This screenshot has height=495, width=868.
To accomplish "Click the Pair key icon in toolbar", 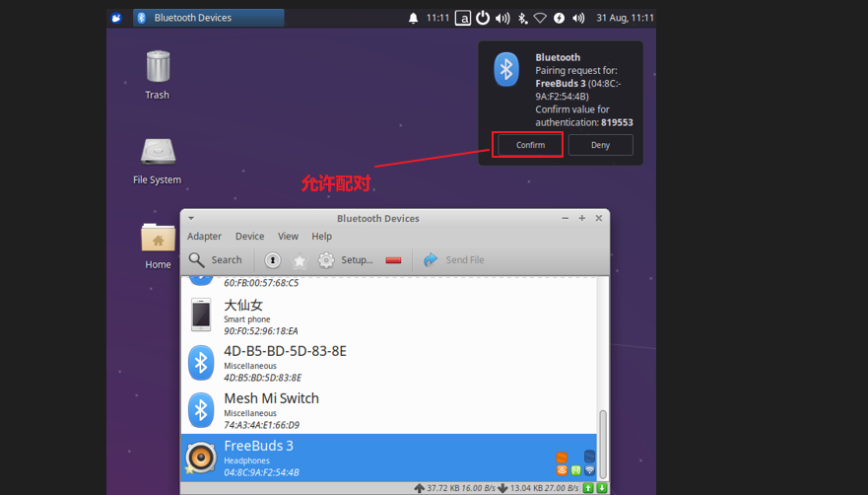I will (272, 260).
